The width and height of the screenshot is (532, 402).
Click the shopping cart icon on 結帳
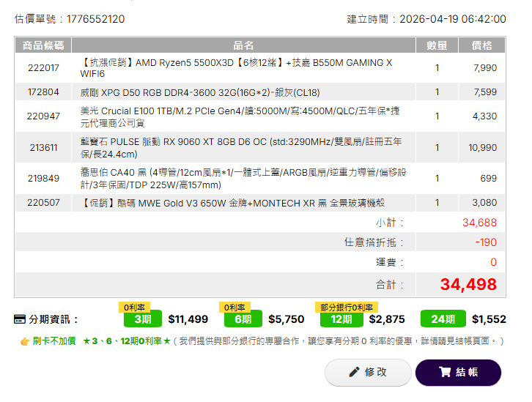pos(445,372)
